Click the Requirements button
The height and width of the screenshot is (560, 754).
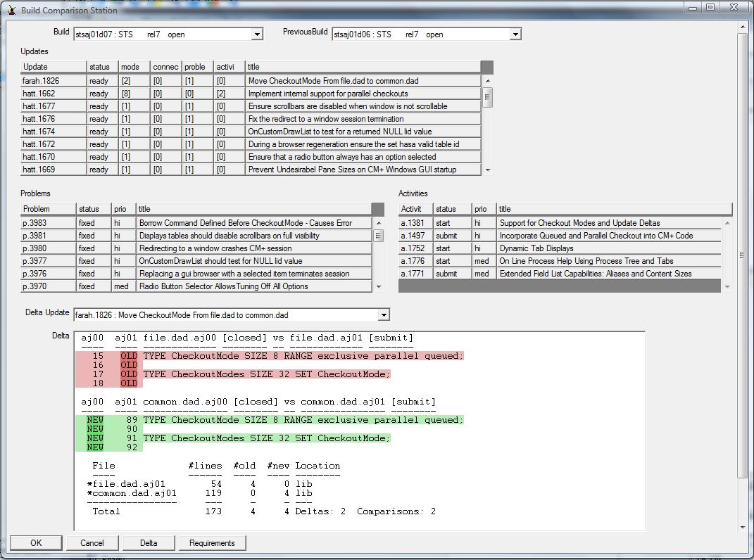[212, 543]
